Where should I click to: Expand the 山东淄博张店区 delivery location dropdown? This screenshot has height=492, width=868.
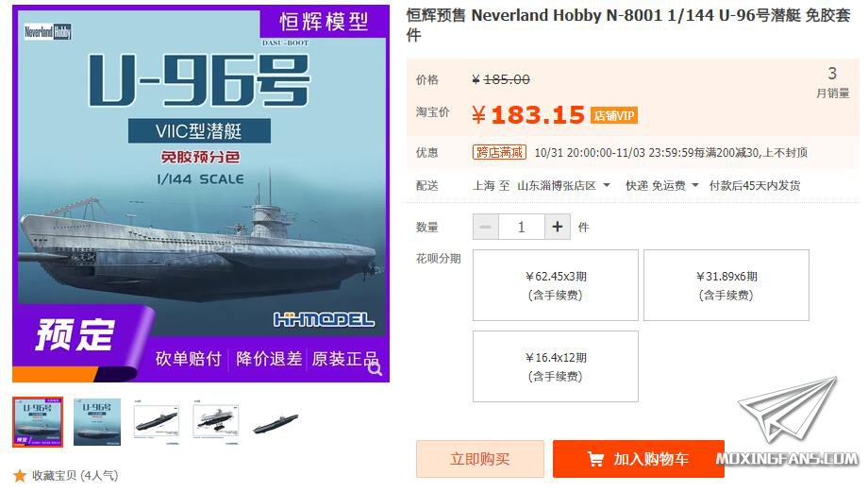pos(563,186)
